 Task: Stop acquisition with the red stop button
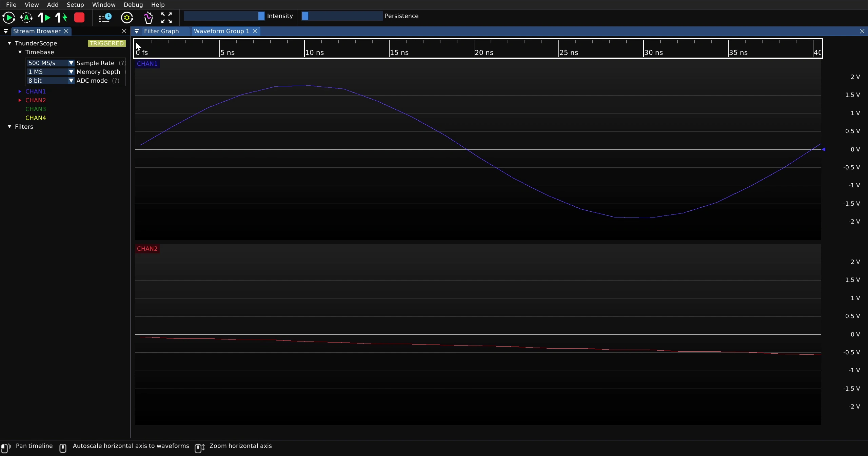[x=79, y=18]
